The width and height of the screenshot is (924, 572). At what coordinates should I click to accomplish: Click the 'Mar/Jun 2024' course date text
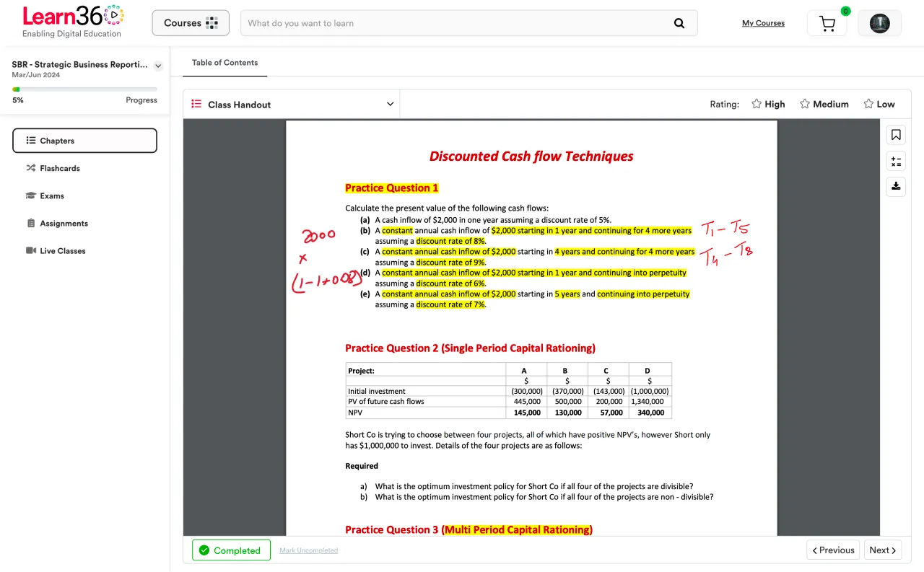click(36, 75)
